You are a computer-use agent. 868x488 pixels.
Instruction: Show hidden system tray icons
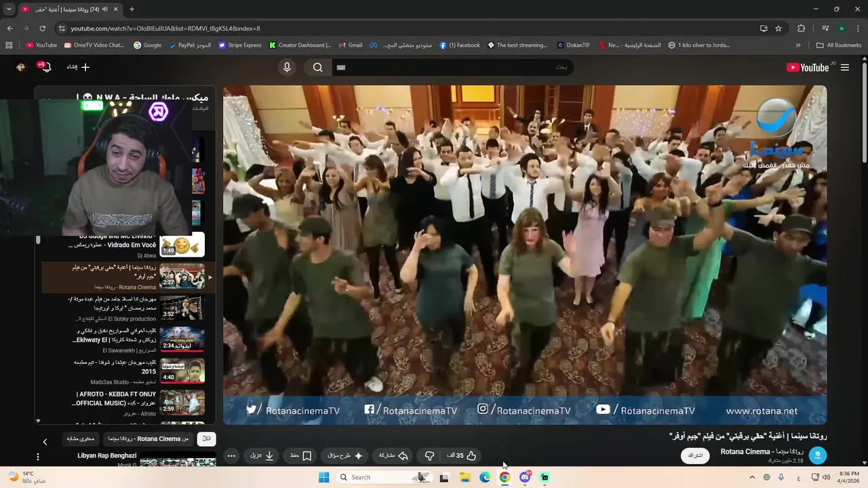click(751, 477)
